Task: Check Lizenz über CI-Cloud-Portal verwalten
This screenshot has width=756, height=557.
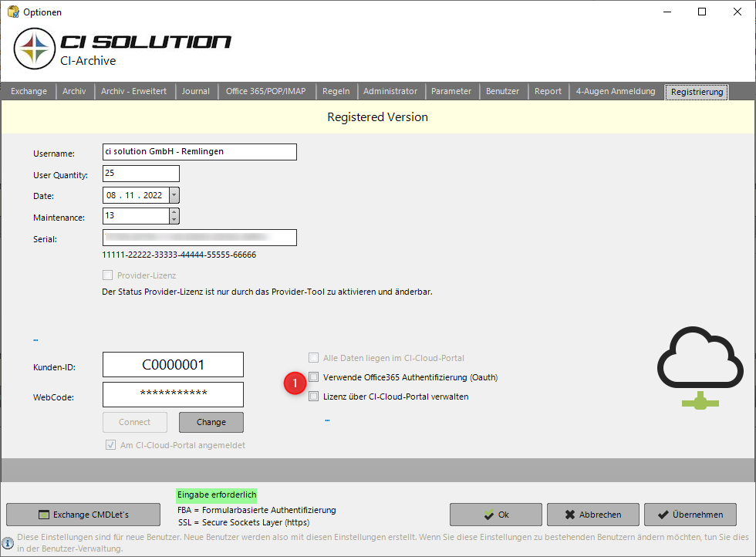Action: click(x=314, y=396)
